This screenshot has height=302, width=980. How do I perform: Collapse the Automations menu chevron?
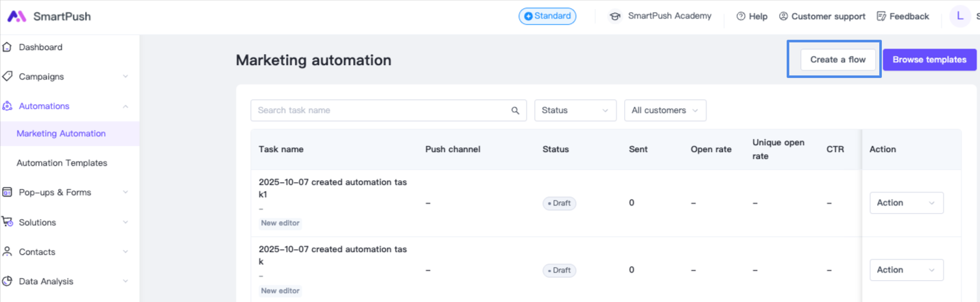pos(126,106)
